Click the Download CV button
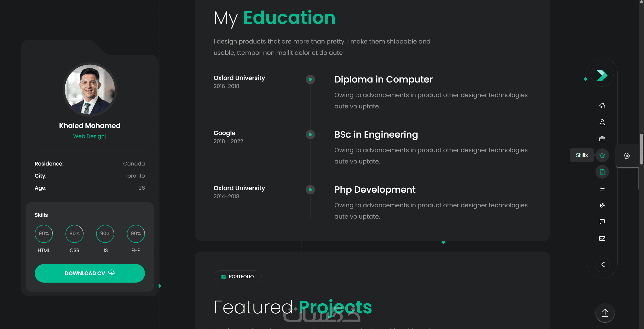The image size is (644, 329). click(90, 273)
